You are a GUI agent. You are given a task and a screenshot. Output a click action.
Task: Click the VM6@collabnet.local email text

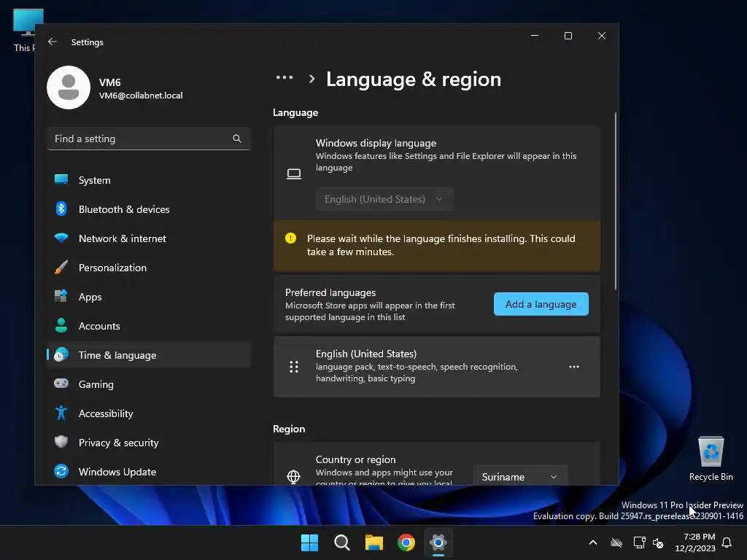tap(141, 96)
